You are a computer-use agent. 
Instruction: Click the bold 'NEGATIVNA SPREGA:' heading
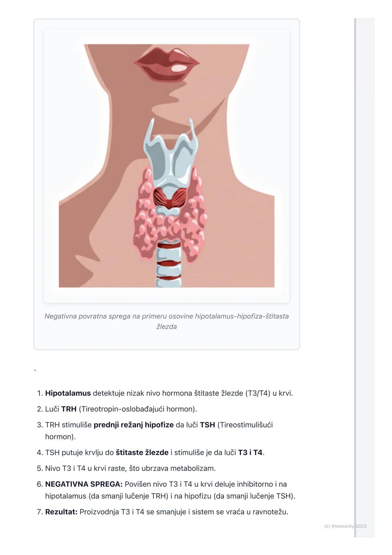point(84,484)
